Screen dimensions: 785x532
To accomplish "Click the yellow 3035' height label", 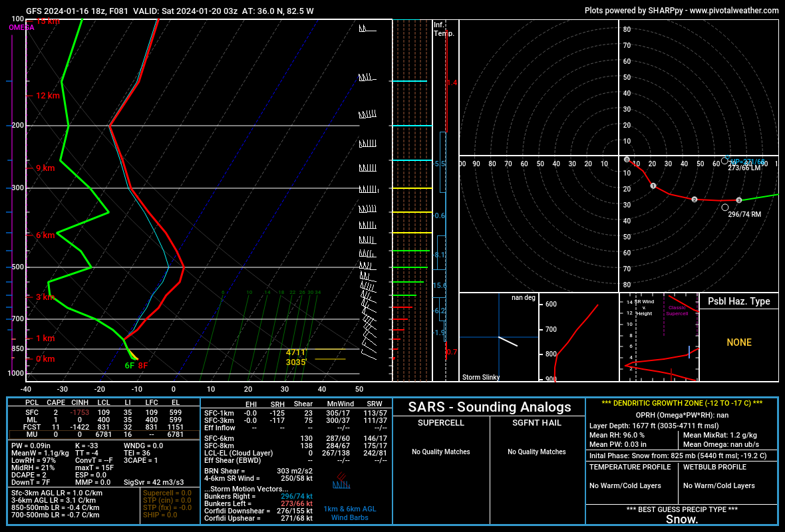I will 296,362.
